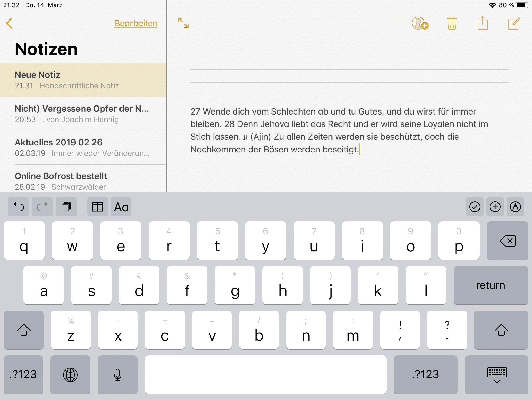
Task: Expand note to full screen with arrows
Action: 183,23
